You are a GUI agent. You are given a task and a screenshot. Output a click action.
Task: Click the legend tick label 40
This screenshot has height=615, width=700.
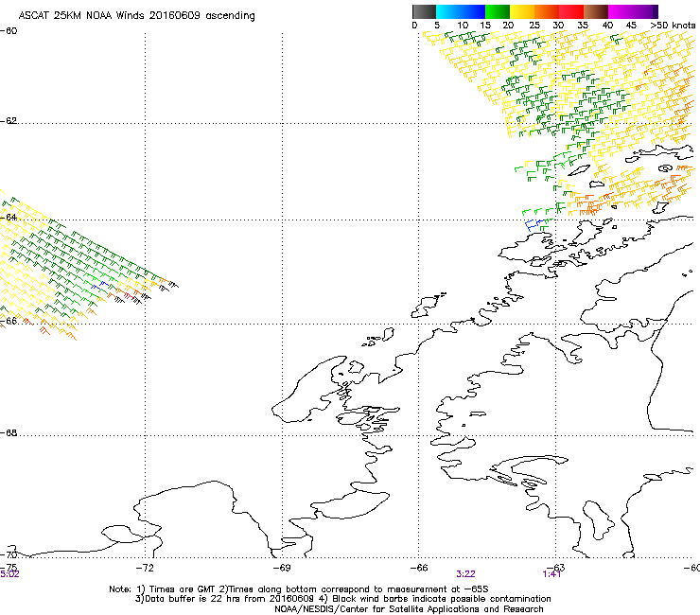(x=607, y=26)
